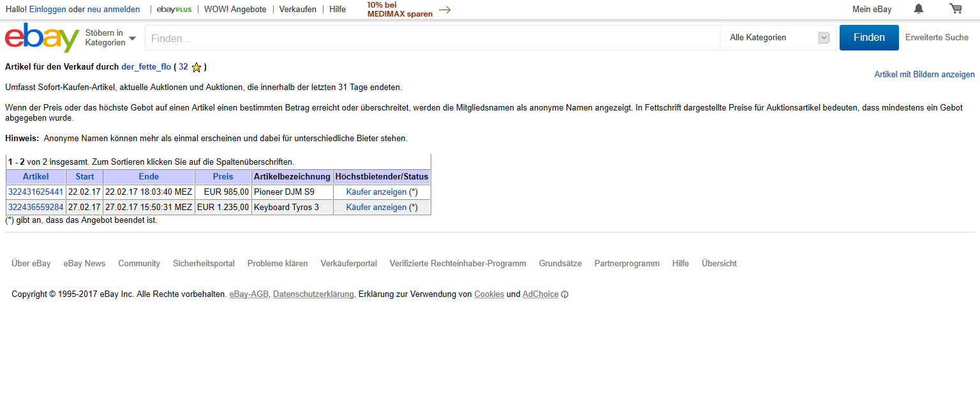Open the shopping cart

click(x=955, y=9)
